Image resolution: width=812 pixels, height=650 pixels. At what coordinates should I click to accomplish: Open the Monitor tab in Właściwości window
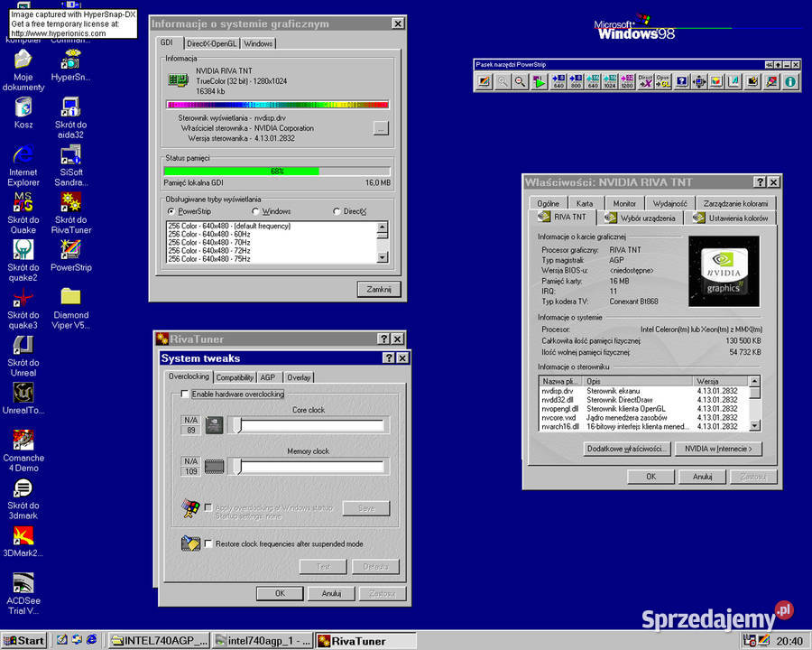click(x=624, y=204)
